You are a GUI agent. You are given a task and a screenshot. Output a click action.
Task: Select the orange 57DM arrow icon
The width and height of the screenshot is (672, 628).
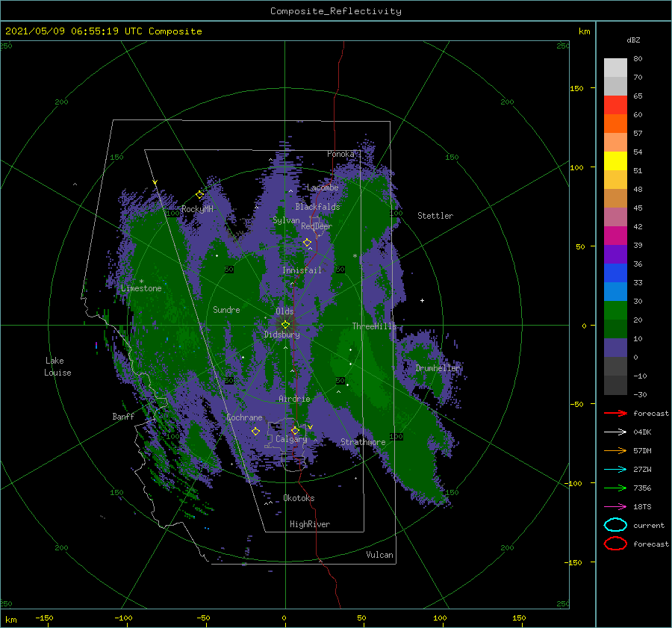[x=615, y=450]
